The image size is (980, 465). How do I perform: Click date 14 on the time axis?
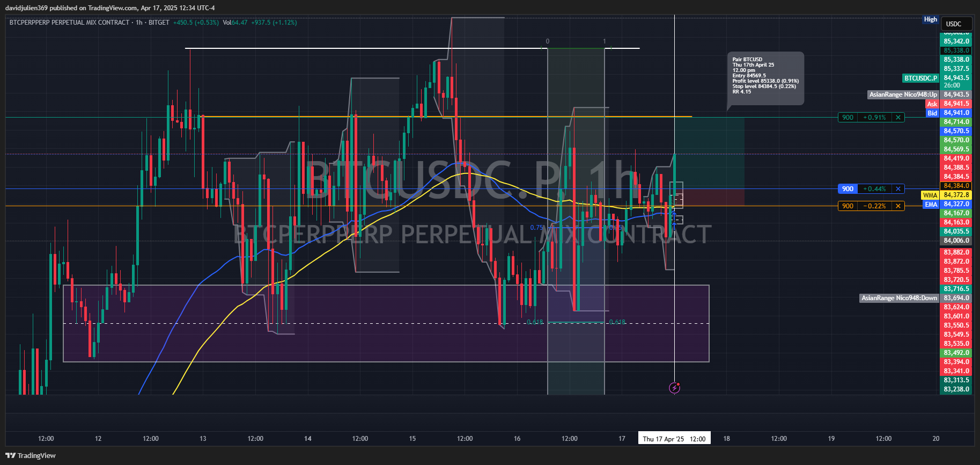click(308, 439)
